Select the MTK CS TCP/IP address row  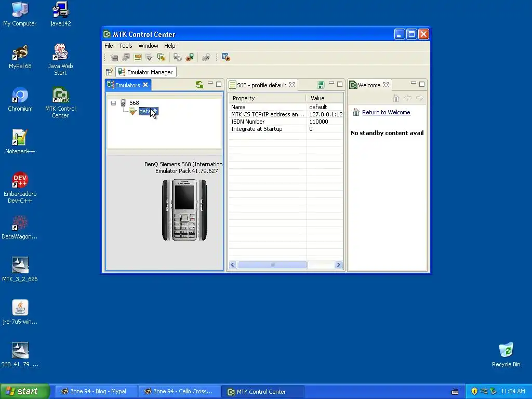pos(286,114)
